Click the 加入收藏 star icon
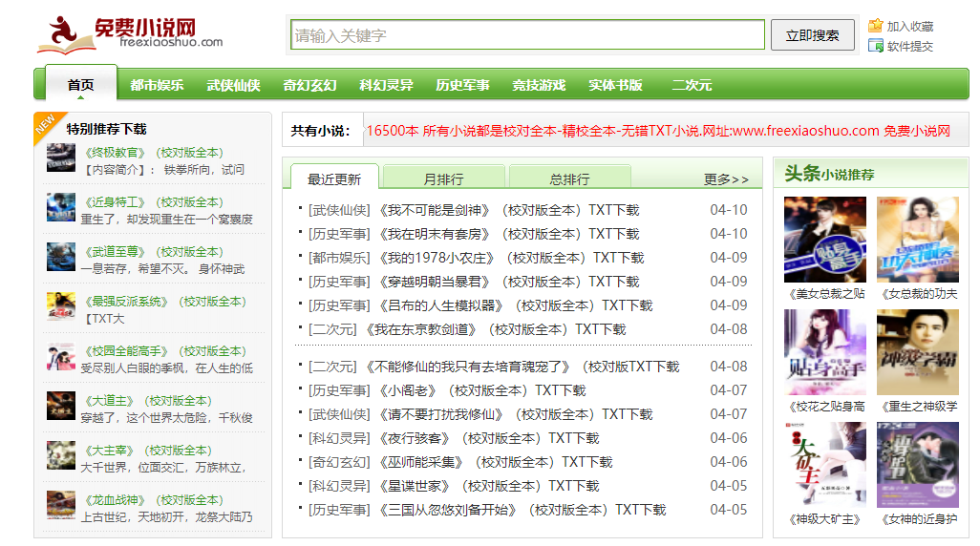This screenshot has width=980, height=546. 875,26
